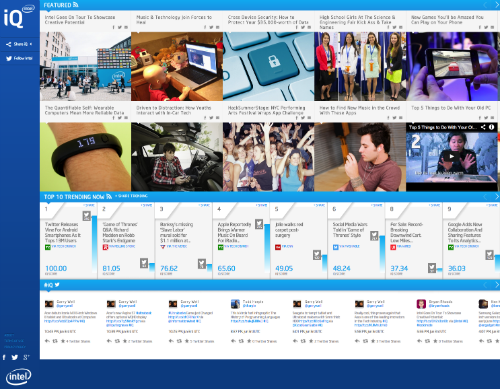
Task: Show previous trending stories with the left arrow
Action: point(485,197)
